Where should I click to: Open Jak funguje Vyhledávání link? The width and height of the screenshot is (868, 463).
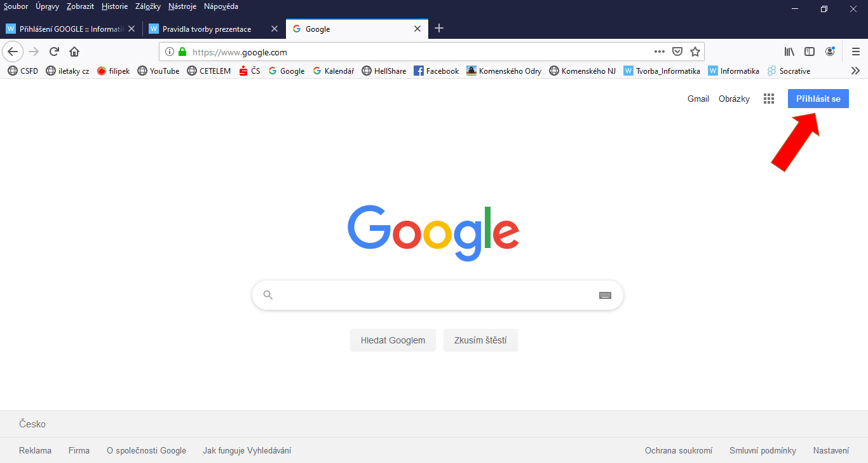247,450
